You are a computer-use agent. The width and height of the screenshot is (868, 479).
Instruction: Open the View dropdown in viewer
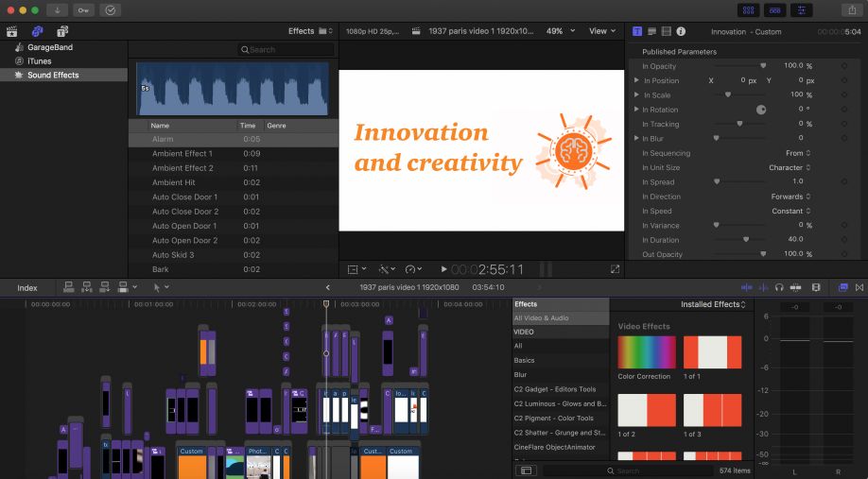pos(601,31)
